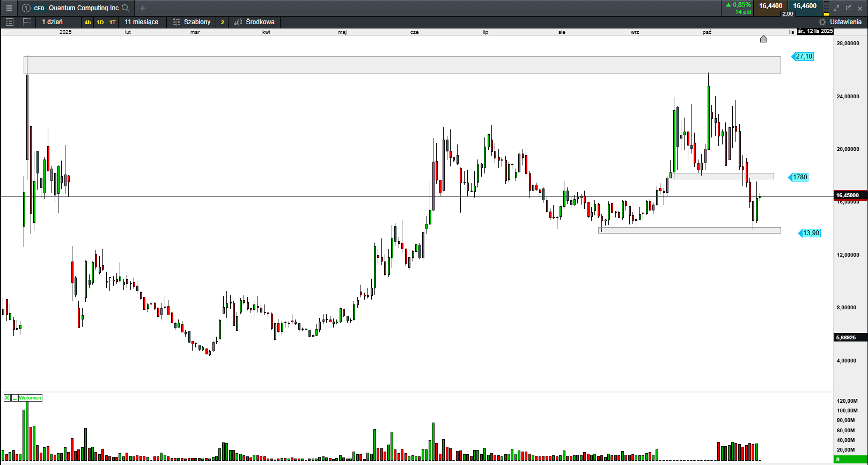The image size is (868, 465).
Task: Open the '1 dzień' interval dropdown
Action: [x=53, y=22]
